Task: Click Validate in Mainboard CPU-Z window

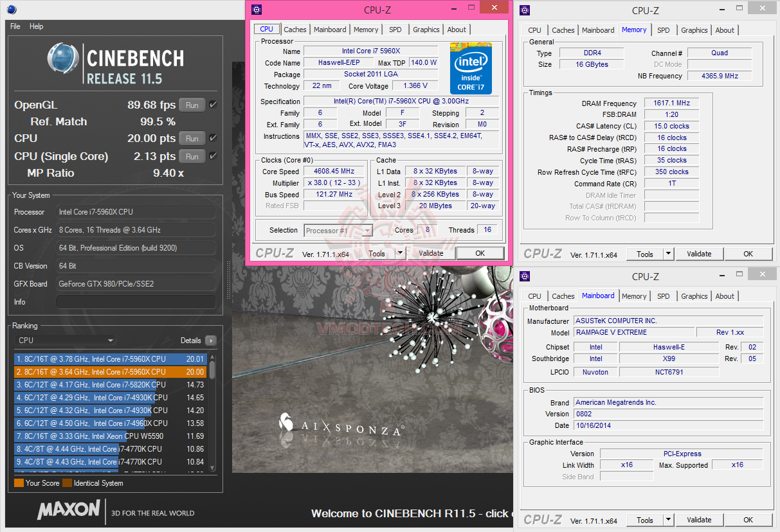Action: pyautogui.click(x=699, y=520)
